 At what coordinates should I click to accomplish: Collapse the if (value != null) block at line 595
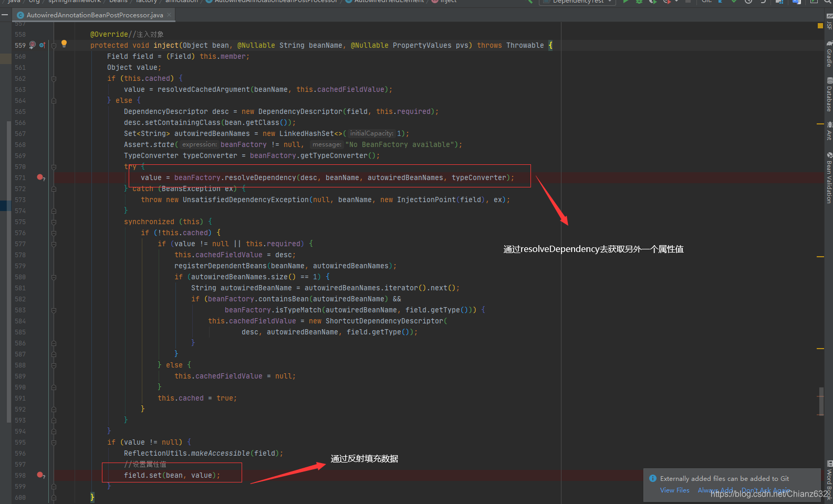click(54, 443)
